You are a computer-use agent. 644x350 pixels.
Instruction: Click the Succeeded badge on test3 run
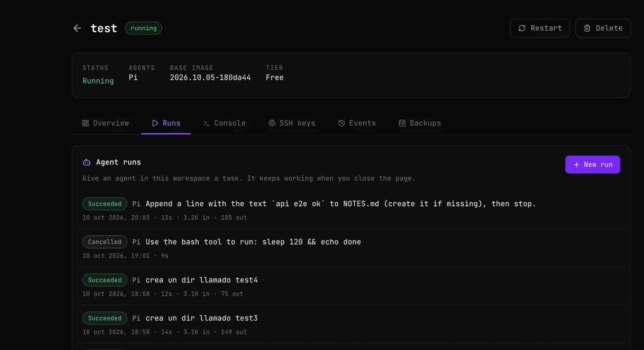[105, 318]
